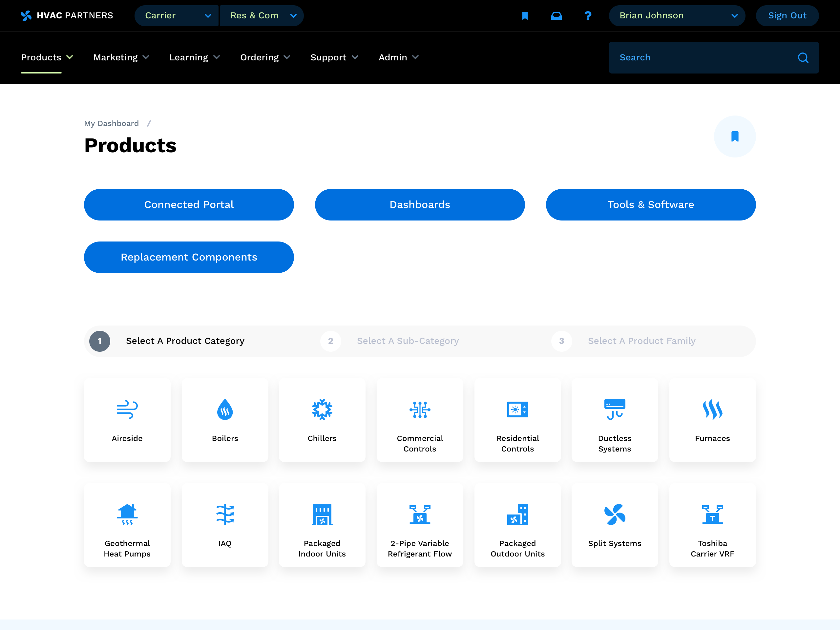Select the Boilers flame drop icon
The width and height of the screenshot is (840, 630).
(225, 409)
